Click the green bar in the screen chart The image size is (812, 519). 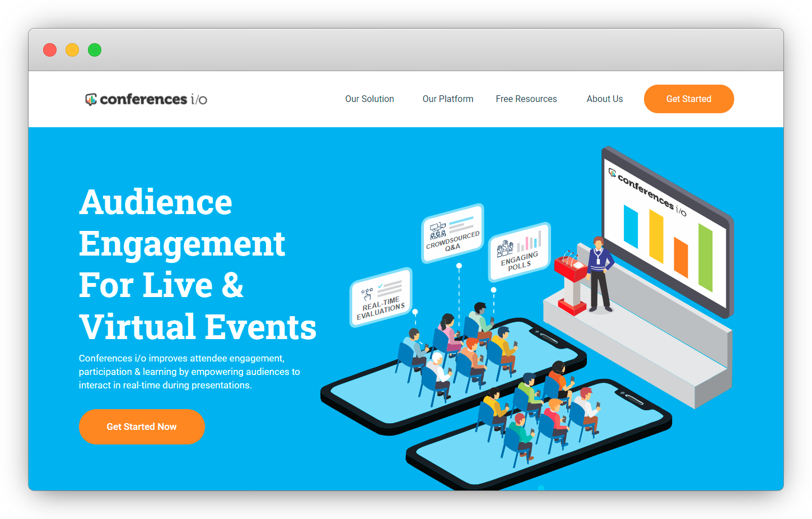click(x=706, y=257)
